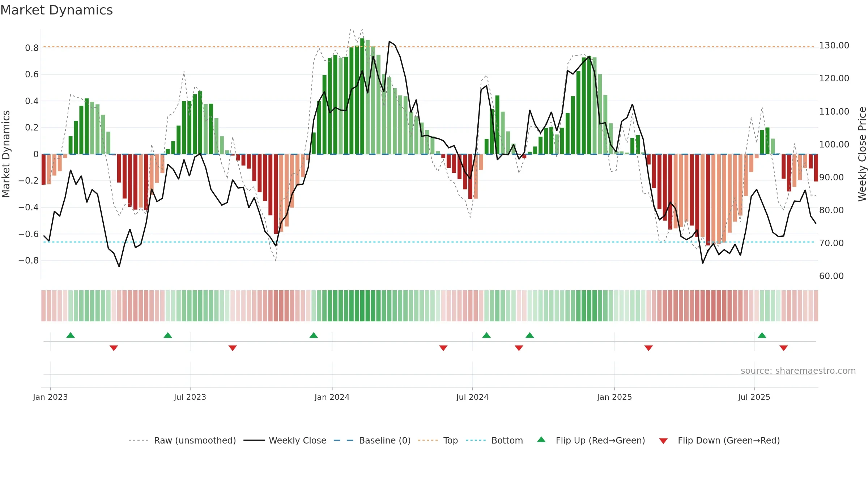
Task: Select the Flip Up marker from December 2023
Action: coord(314,335)
